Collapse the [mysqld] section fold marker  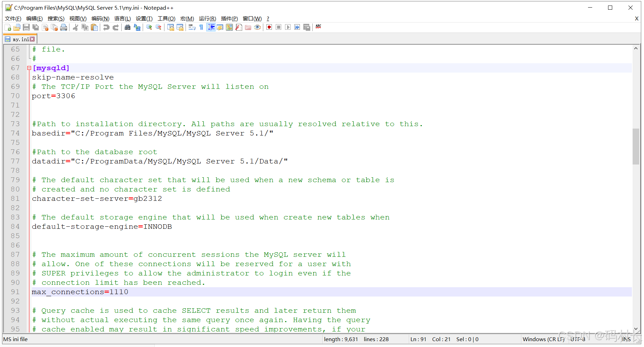tap(29, 68)
